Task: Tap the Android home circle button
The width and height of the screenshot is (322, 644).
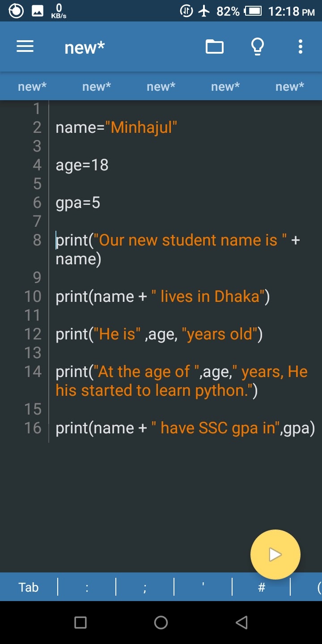Action: tap(161, 623)
